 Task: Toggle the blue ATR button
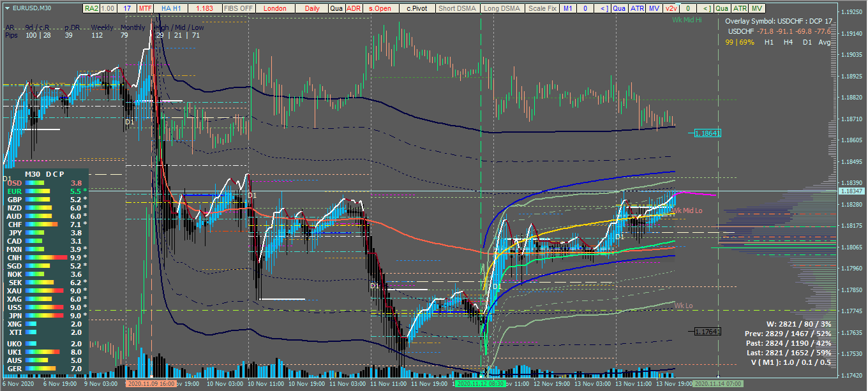[x=637, y=8]
